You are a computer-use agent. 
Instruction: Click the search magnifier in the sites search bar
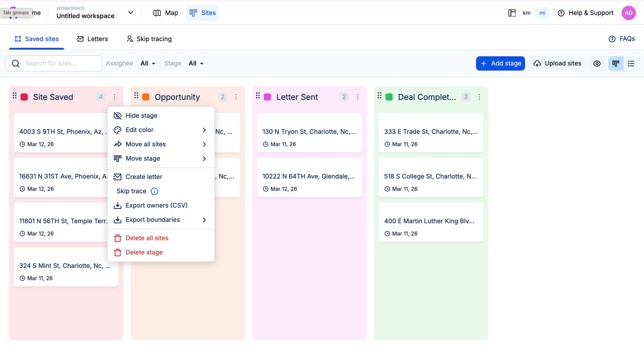[15, 63]
